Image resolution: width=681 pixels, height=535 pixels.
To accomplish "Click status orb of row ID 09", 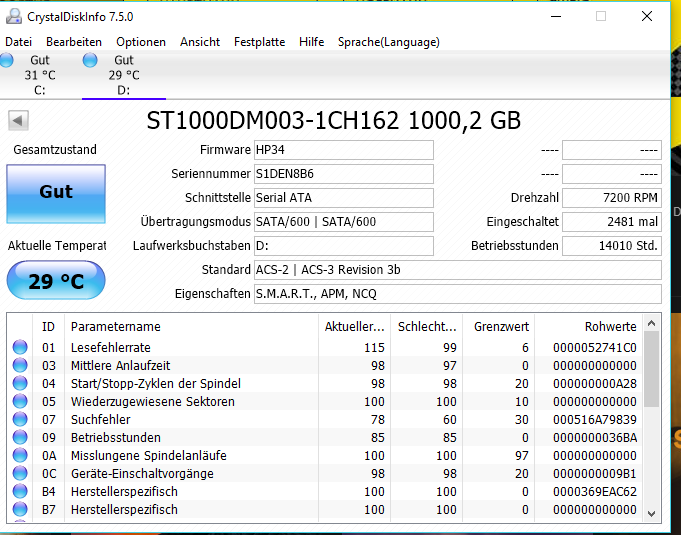I will 20,437.
